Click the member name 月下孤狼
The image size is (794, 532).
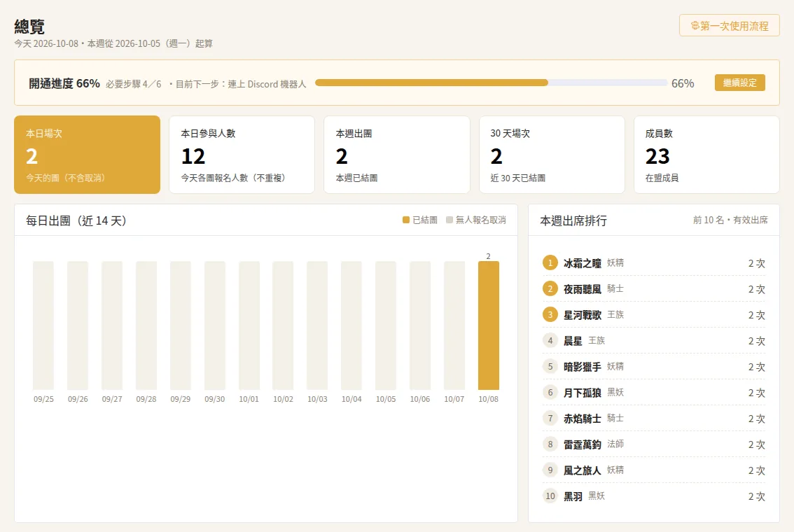[x=583, y=392]
